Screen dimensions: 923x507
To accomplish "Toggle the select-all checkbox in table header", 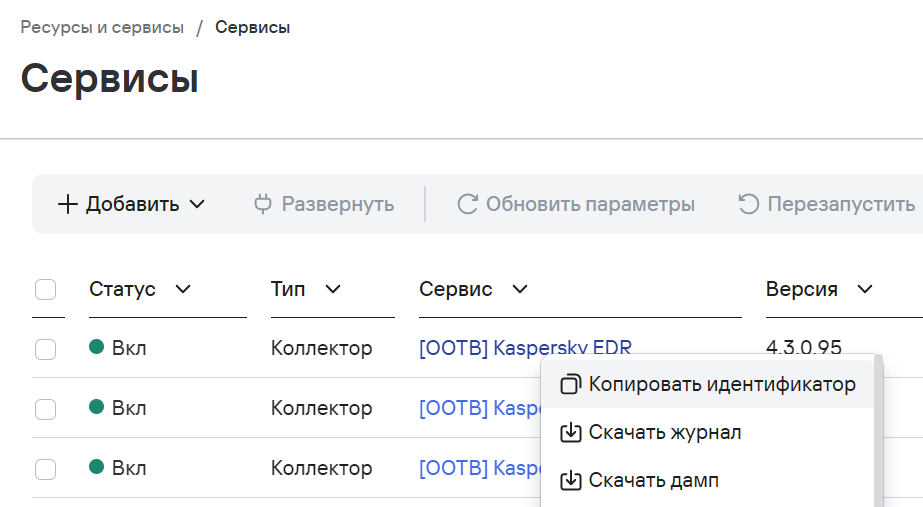I will pos(45,290).
